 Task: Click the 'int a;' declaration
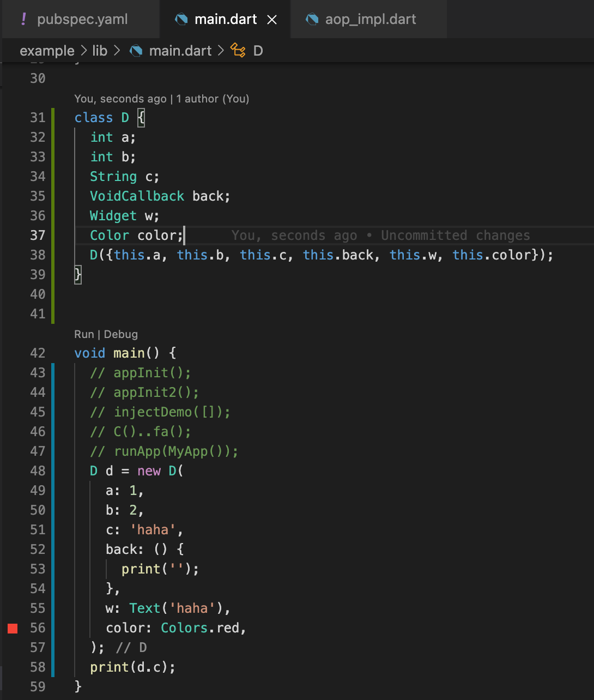click(x=113, y=137)
